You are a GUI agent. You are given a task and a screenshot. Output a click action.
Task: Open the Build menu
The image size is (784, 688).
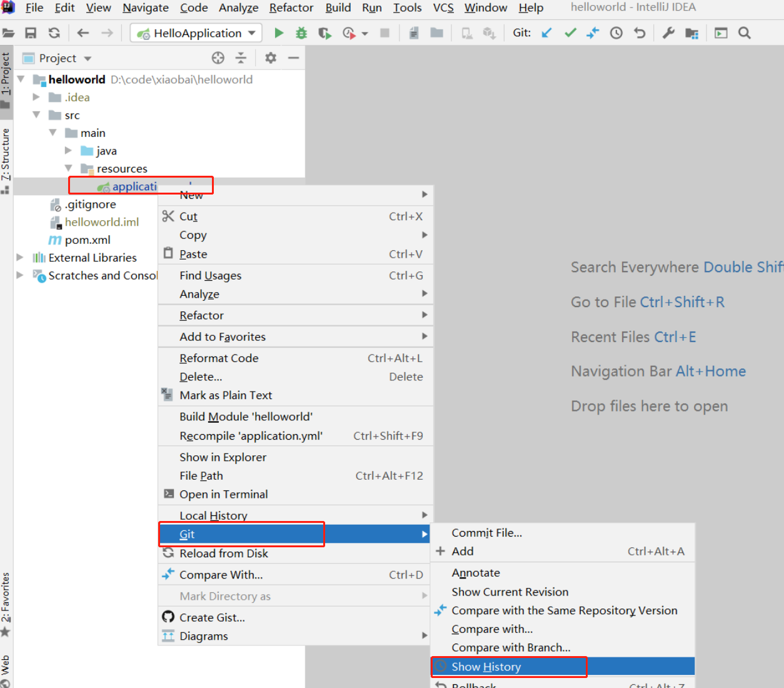(x=338, y=8)
